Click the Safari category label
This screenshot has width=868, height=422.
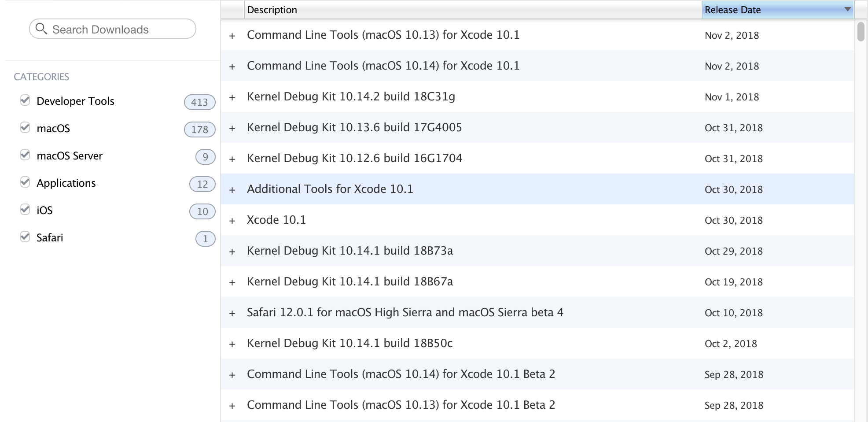click(50, 237)
